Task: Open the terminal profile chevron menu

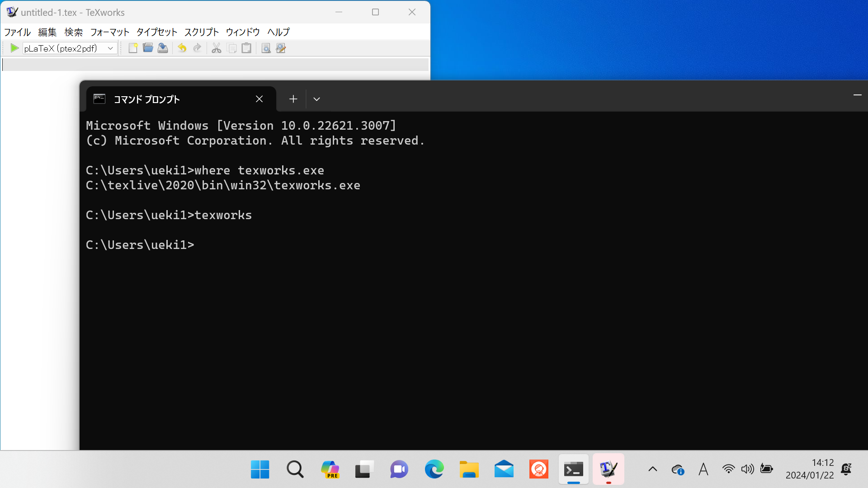Action: tap(316, 99)
